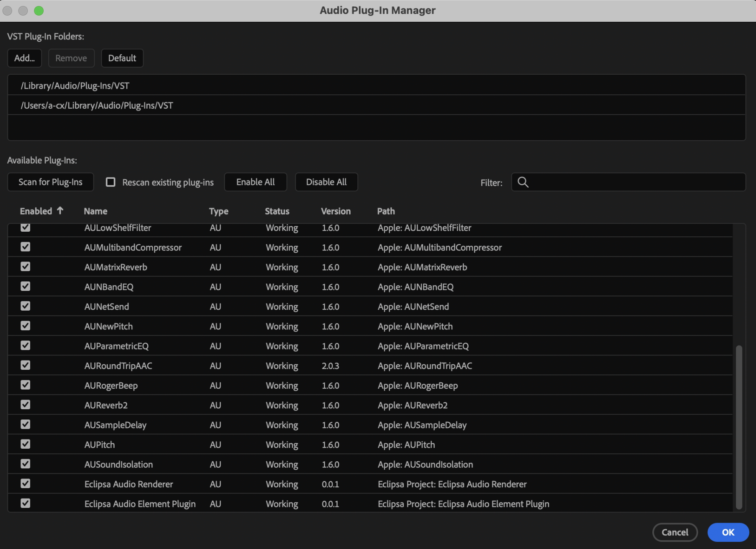Image resolution: width=756 pixels, height=549 pixels.
Task: Click the sort arrow next to Enabled
Action: pyautogui.click(x=60, y=211)
